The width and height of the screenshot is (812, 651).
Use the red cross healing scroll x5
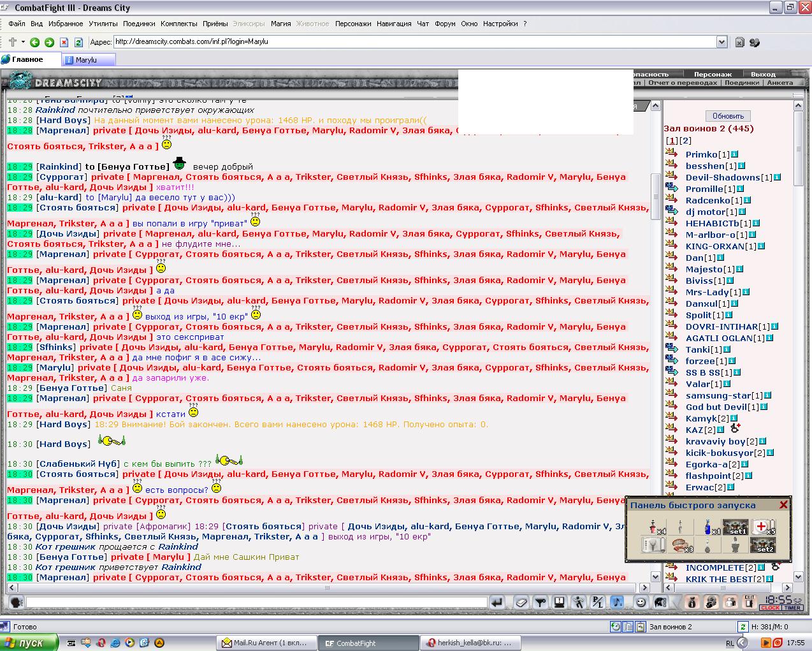point(761,527)
